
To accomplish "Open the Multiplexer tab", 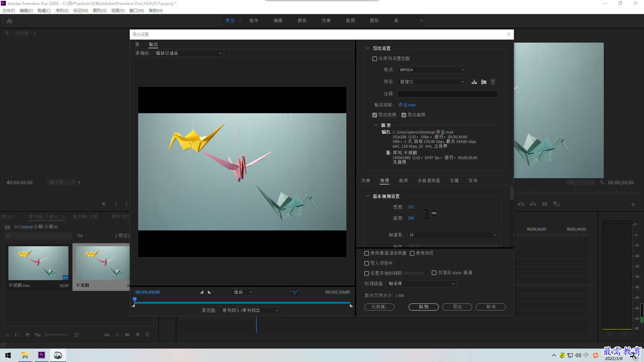I will (429, 180).
